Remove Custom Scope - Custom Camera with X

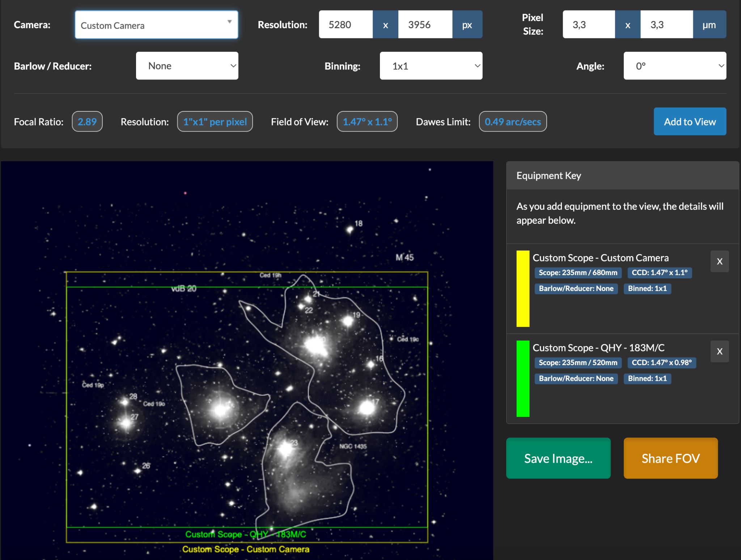720,261
